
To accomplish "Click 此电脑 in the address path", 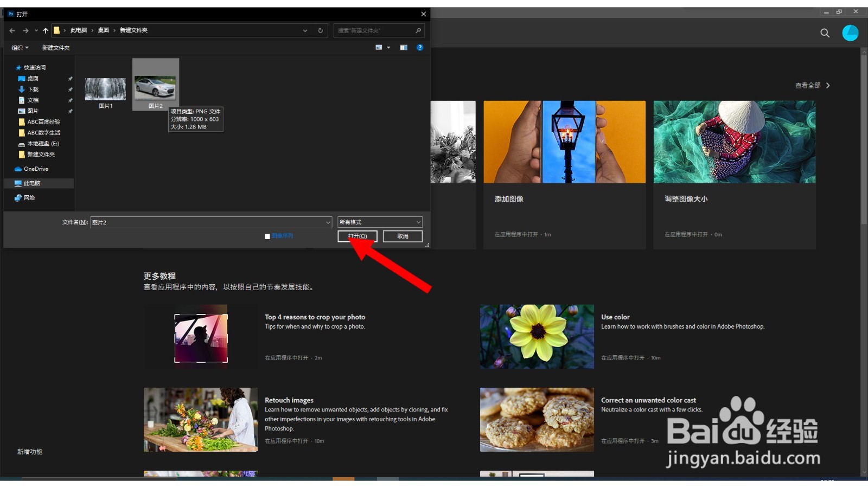I will coord(78,30).
